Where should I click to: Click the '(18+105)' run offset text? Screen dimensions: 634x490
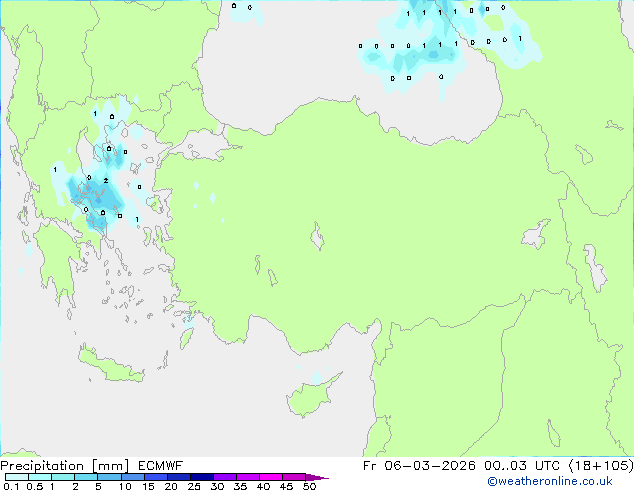601,466
